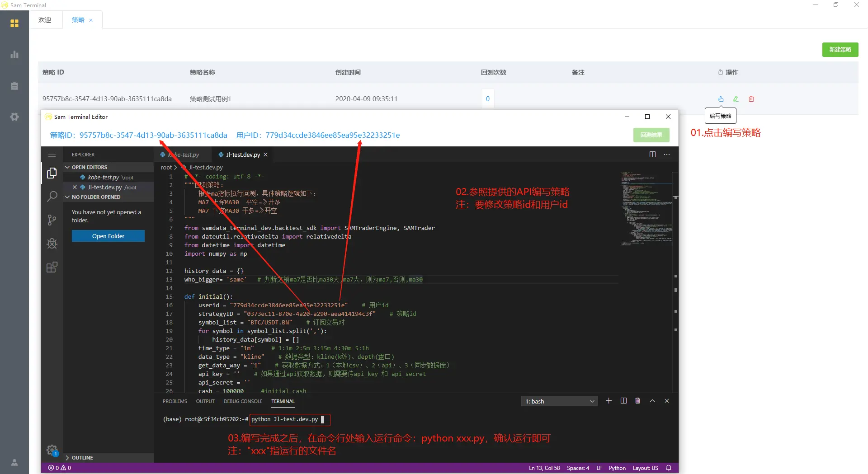Open the Explorer files icon in activity bar
Screen dimensions: 868x474
coord(52,173)
